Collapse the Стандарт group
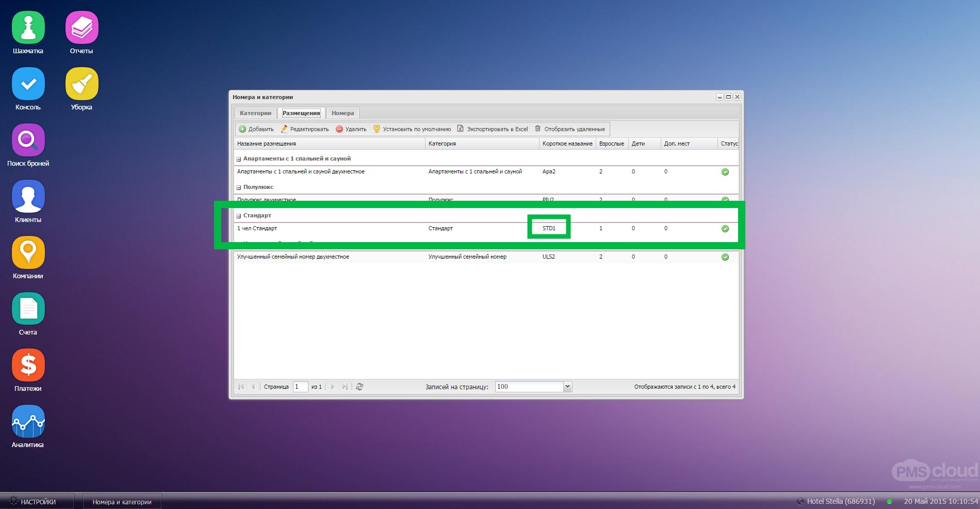The image size is (980, 509). tap(238, 216)
